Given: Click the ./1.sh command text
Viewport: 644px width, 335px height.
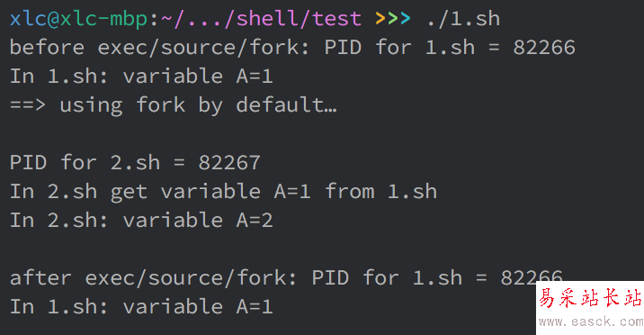Looking at the screenshot, I should (x=464, y=19).
